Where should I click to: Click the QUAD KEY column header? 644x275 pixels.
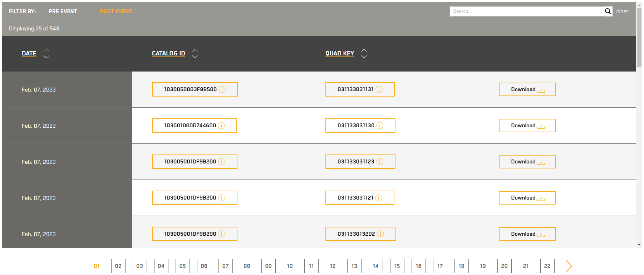pyautogui.click(x=339, y=53)
